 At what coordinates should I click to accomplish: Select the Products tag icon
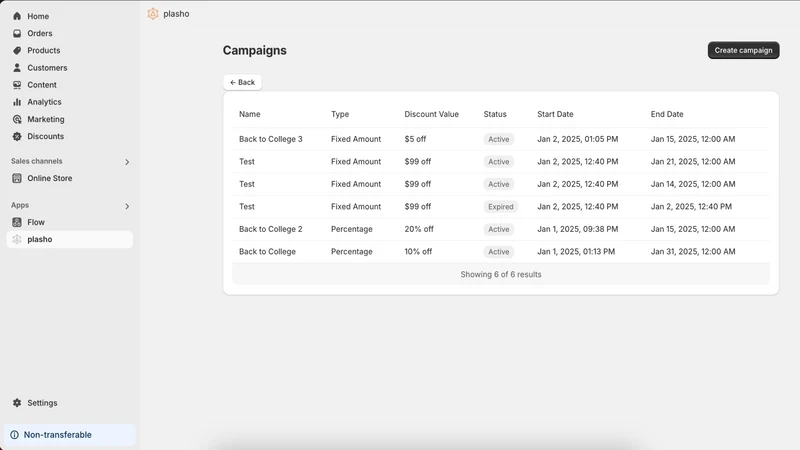click(x=17, y=51)
